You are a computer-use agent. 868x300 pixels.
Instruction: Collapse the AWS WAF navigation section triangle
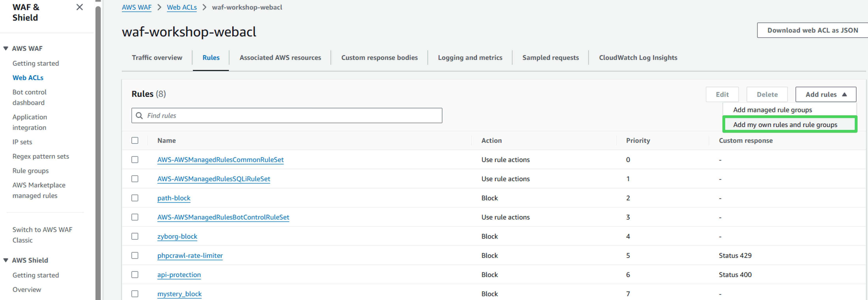coord(6,48)
